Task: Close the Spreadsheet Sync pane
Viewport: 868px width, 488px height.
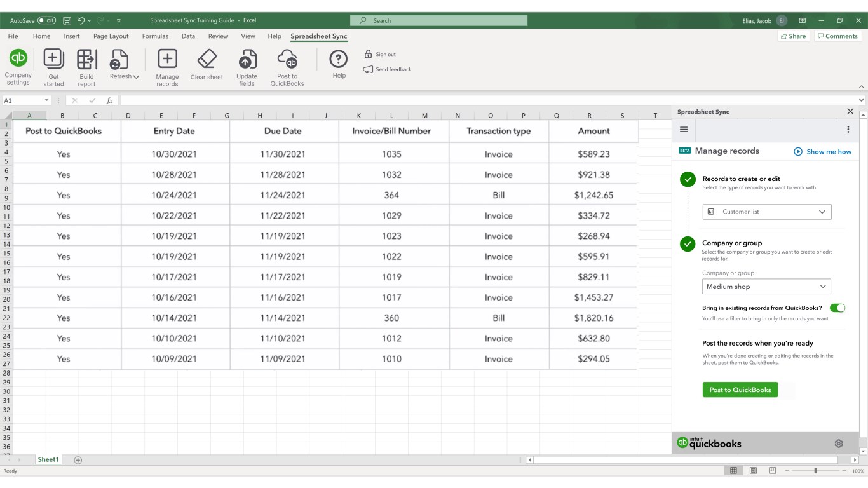Action: [850, 111]
